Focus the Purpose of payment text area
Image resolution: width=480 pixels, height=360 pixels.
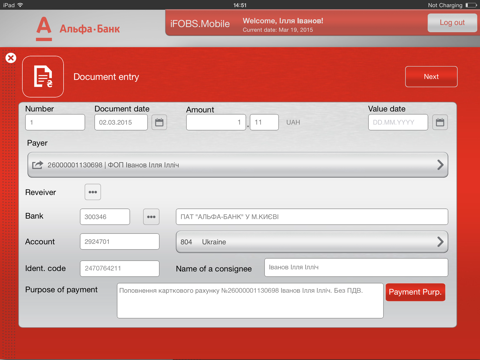(x=250, y=301)
